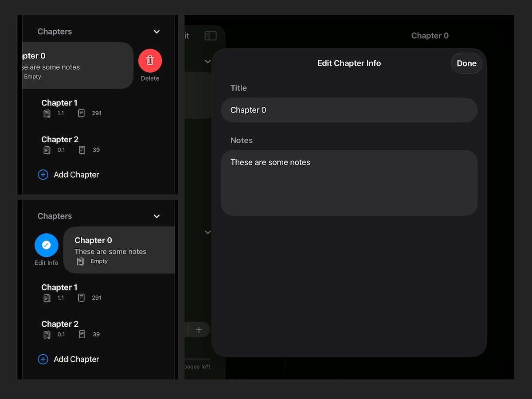Click the Title field containing Chapter 0

click(x=349, y=110)
